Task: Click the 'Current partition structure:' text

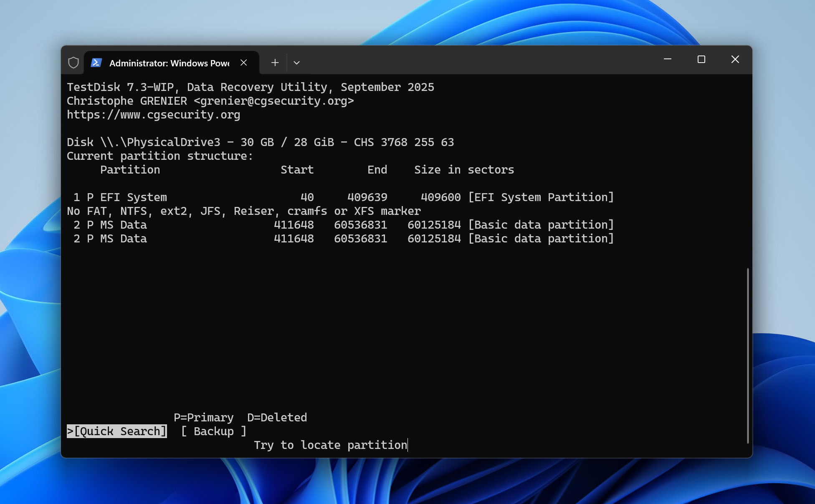Action: point(160,156)
